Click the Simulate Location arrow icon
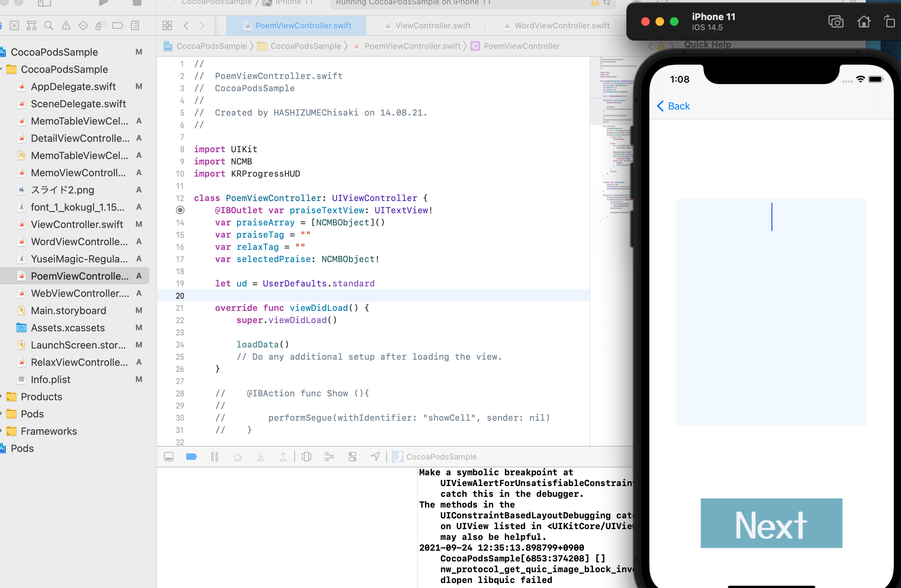This screenshot has width=901, height=588. (375, 457)
